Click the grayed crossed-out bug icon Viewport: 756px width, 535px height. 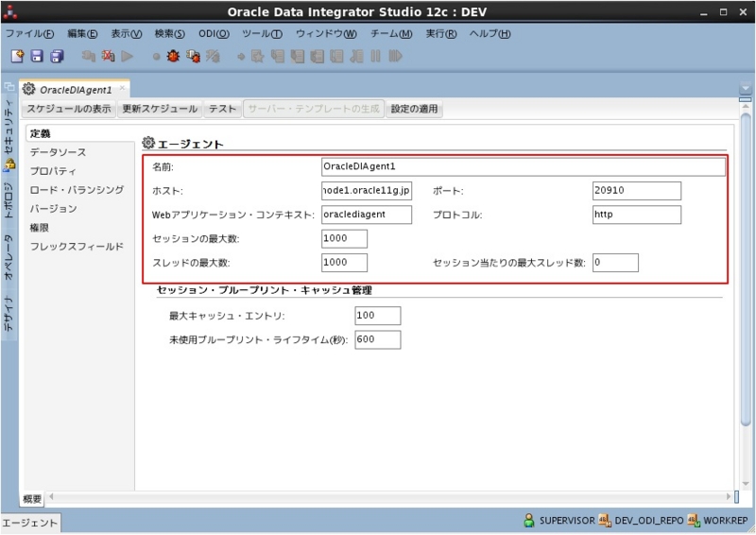point(213,56)
